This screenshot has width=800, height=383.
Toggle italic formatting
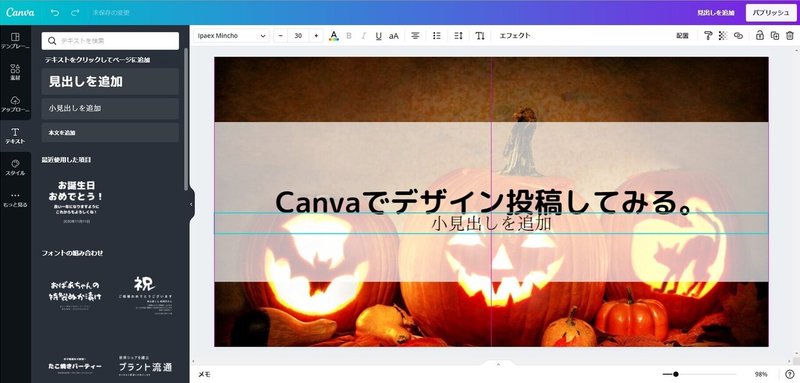tap(364, 36)
